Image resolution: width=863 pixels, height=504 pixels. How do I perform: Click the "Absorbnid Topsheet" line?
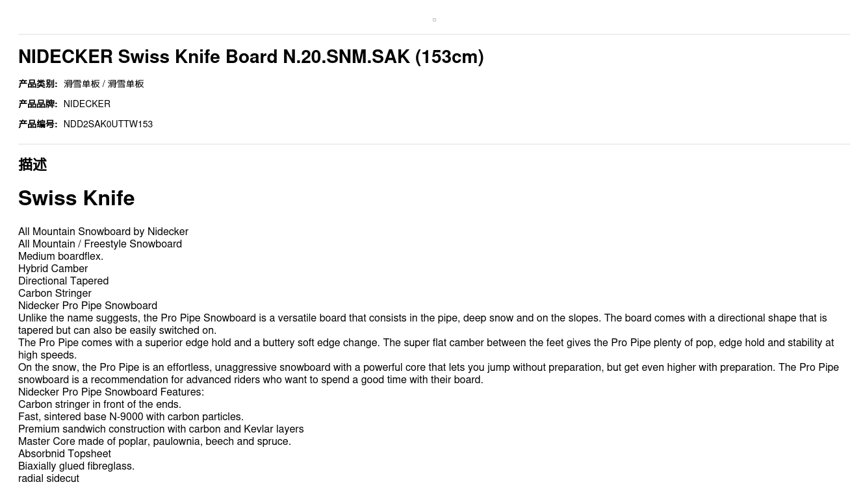click(64, 454)
